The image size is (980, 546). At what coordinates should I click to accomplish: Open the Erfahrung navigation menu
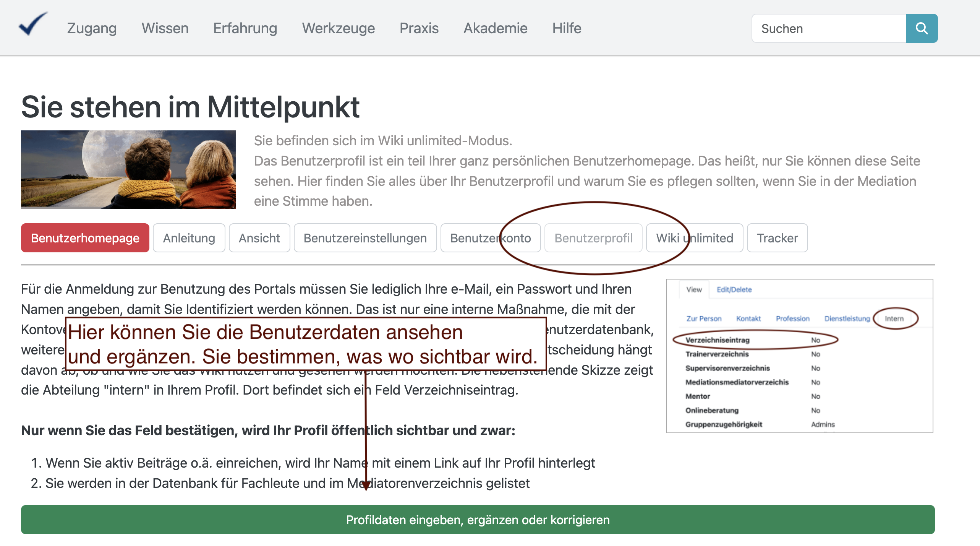pos(245,28)
